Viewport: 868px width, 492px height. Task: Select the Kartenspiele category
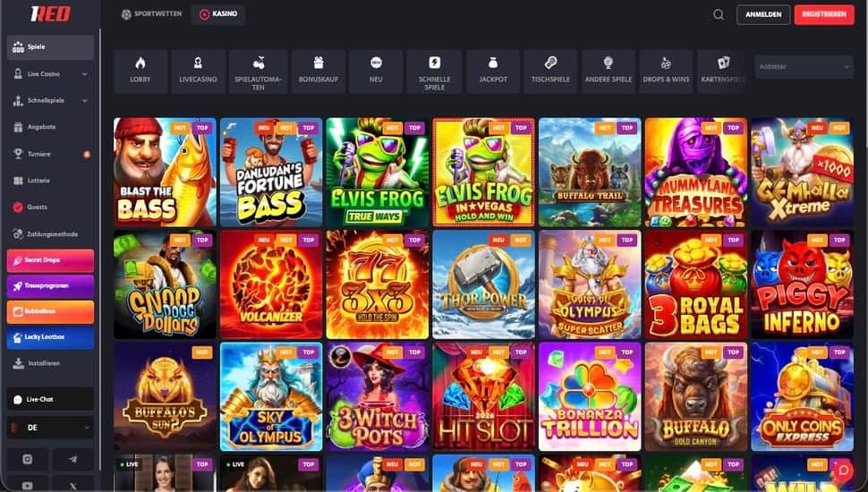click(722, 72)
